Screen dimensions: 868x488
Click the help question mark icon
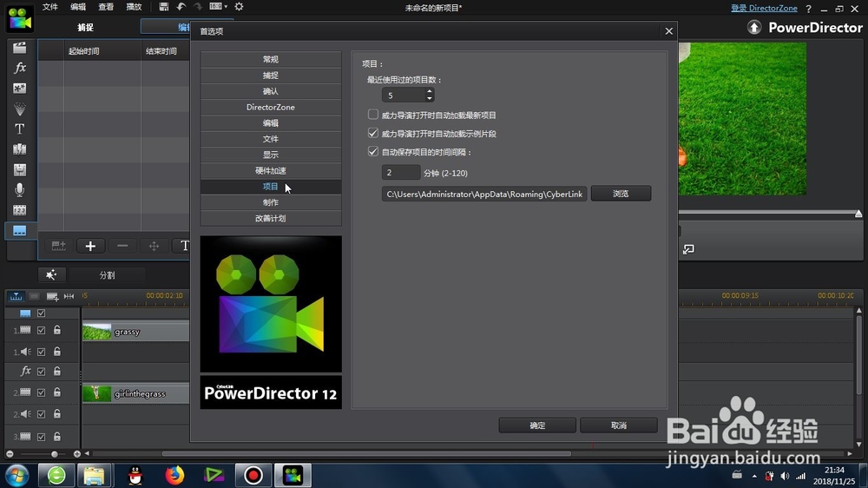click(x=808, y=9)
